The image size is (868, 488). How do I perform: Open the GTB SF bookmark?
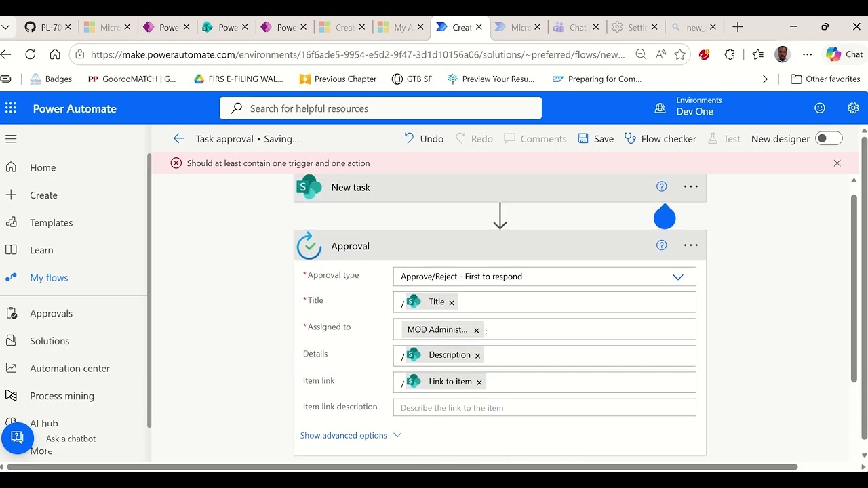[x=412, y=79]
